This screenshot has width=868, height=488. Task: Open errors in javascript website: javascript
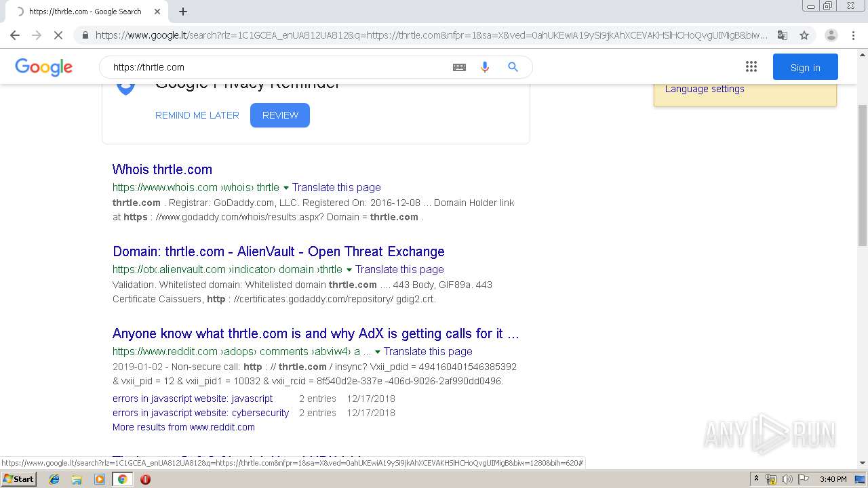(x=193, y=399)
